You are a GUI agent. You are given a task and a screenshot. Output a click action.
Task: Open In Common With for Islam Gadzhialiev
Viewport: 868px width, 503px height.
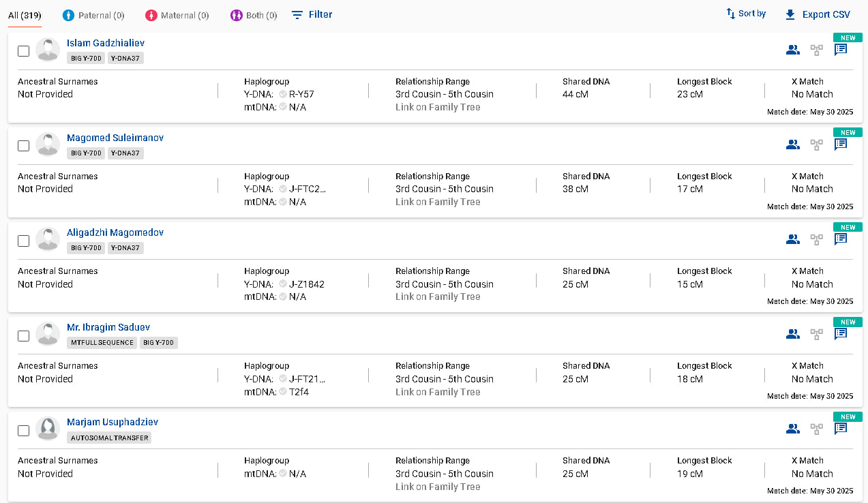pyautogui.click(x=792, y=49)
